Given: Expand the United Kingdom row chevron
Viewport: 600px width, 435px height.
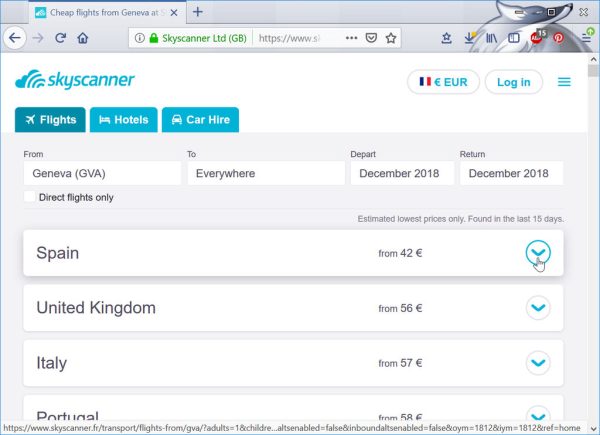Looking at the screenshot, I should pyautogui.click(x=538, y=308).
